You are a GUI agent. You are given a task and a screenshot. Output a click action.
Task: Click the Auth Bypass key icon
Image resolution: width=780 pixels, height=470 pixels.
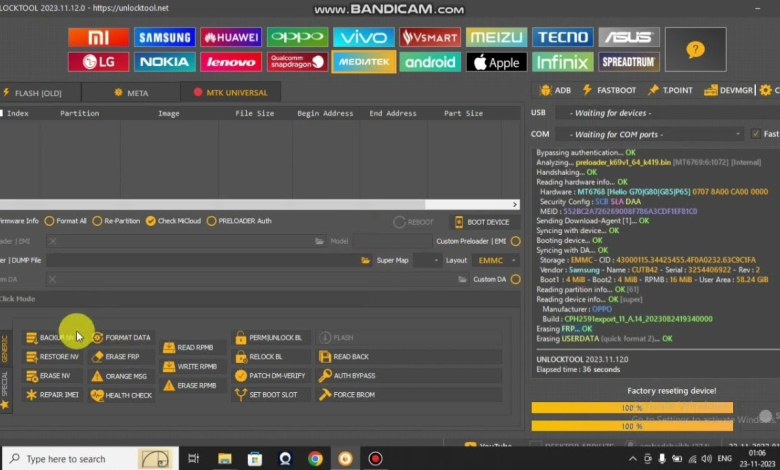326,376
